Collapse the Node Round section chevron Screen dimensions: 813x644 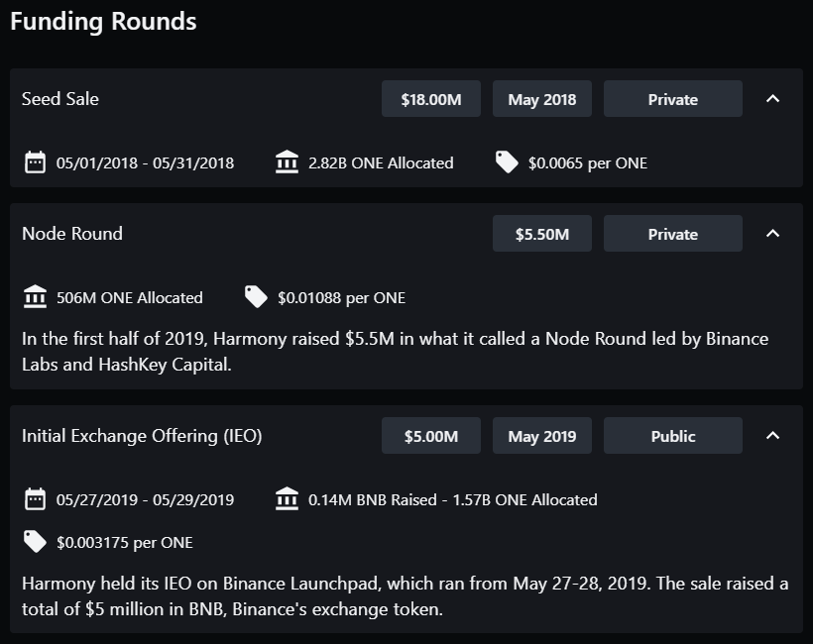click(772, 233)
